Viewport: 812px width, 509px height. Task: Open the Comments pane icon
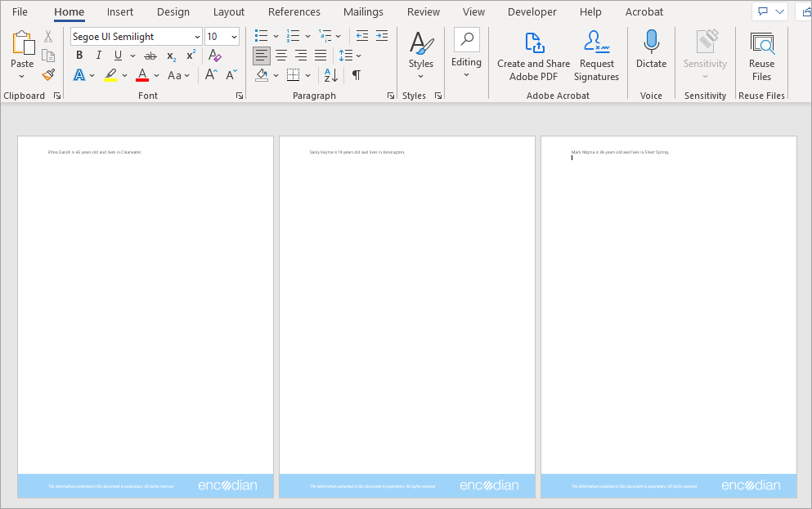tap(763, 11)
